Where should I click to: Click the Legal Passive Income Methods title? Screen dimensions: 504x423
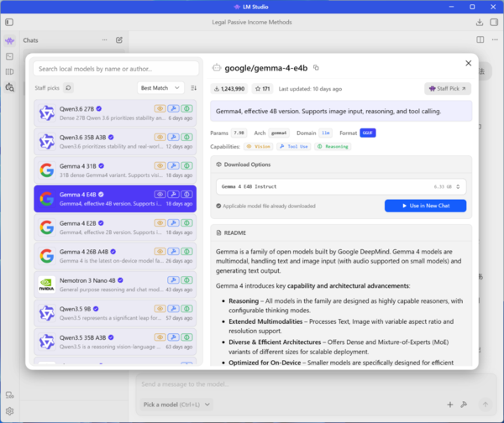(x=252, y=22)
